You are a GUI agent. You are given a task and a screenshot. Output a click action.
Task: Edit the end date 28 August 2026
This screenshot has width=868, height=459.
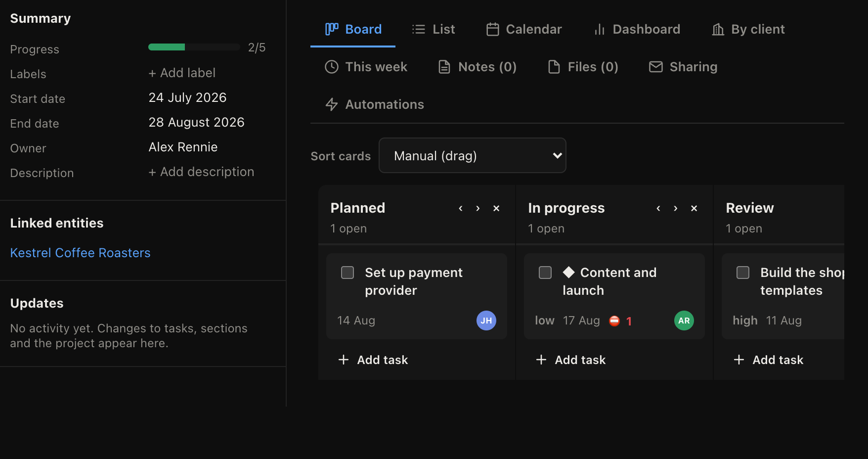[x=196, y=122]
